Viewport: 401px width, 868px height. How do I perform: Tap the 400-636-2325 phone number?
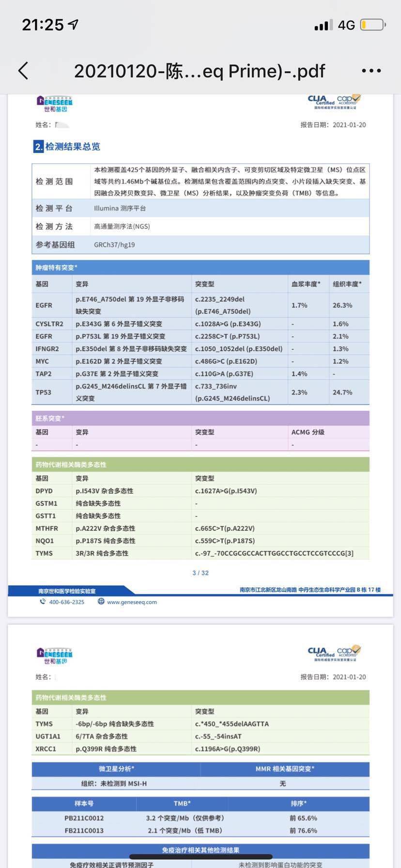point(67,602)
